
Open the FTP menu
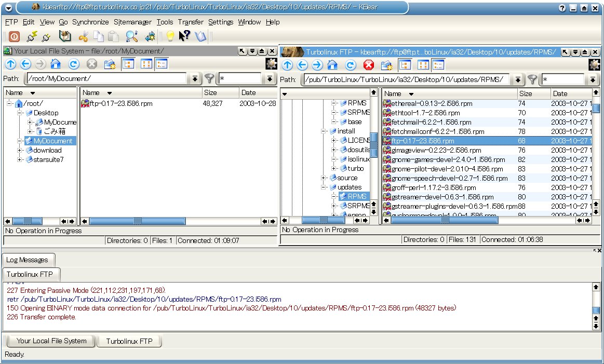point(11,22)
